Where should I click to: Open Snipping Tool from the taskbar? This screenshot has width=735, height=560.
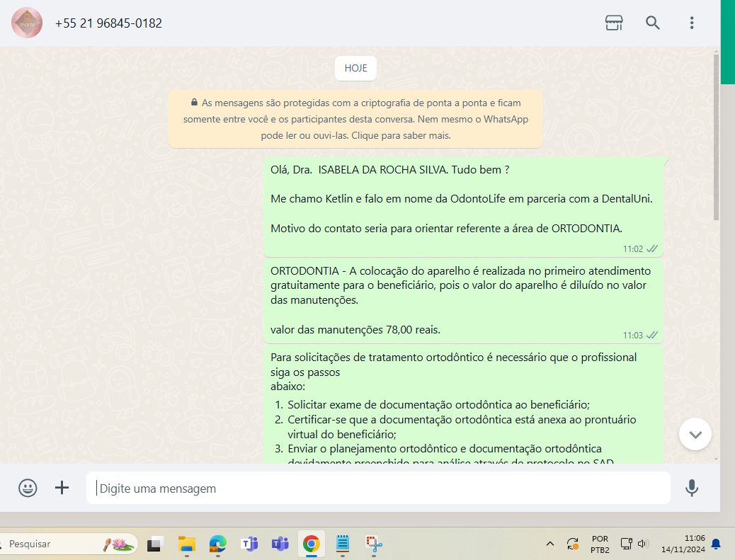(374, 544)
